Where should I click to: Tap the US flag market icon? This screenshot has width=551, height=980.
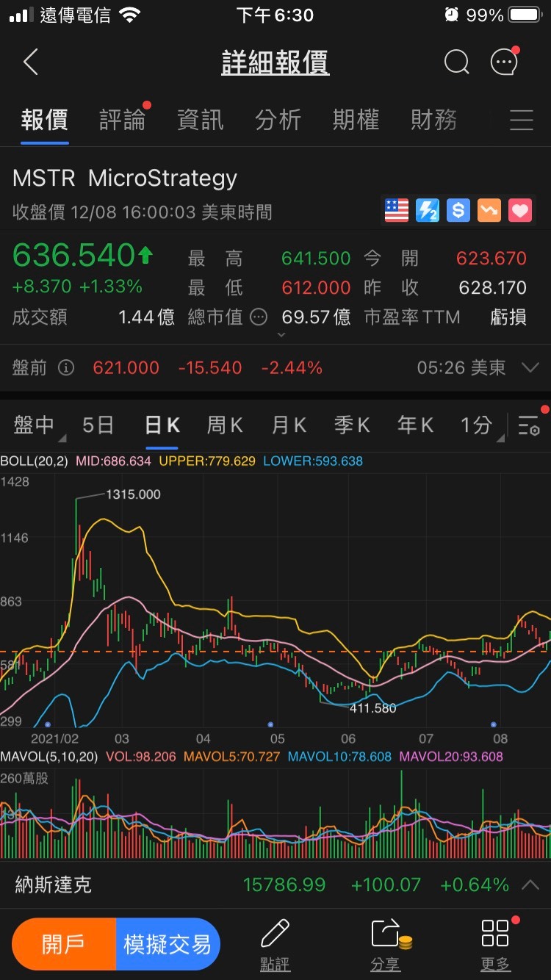397,211
